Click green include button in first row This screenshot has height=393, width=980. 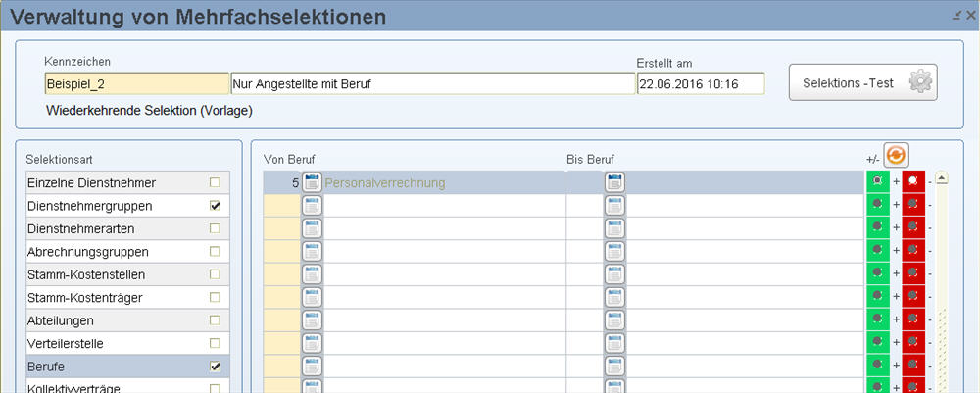click(877, 182)
